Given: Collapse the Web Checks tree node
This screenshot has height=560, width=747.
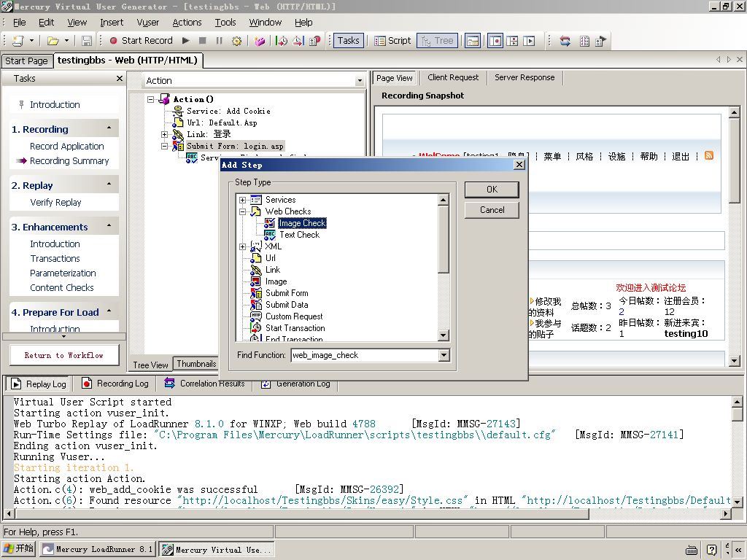Looking at the screenshot, I should pos(242,211).
